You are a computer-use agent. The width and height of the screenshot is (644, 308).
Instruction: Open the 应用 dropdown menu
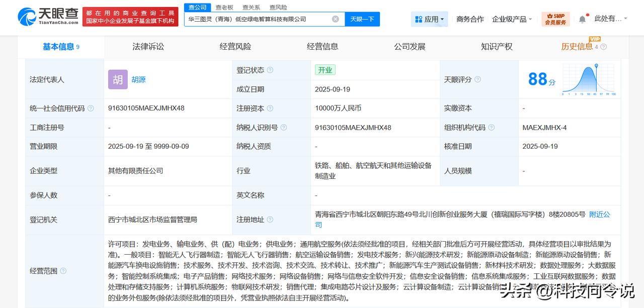pos(430,19)
